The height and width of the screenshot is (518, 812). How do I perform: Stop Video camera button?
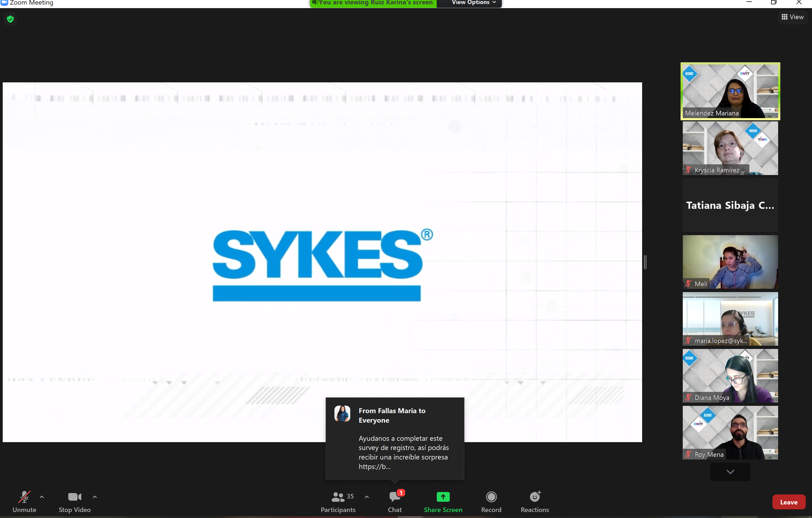pos(75,502)
